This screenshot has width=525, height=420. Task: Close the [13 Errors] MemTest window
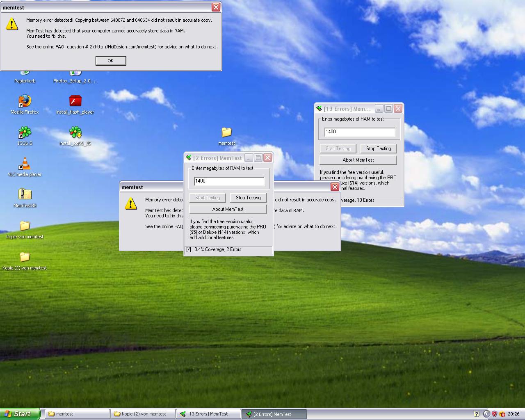(398, 108)
